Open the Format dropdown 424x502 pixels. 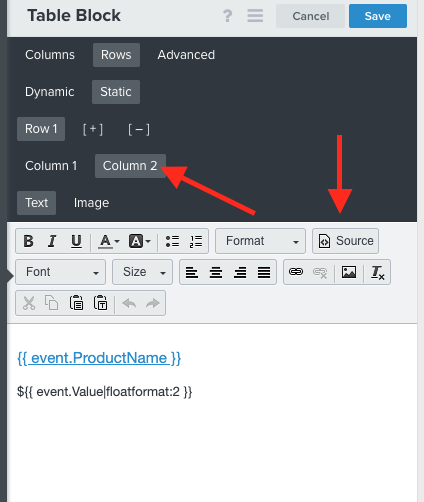tap(260, 241)
